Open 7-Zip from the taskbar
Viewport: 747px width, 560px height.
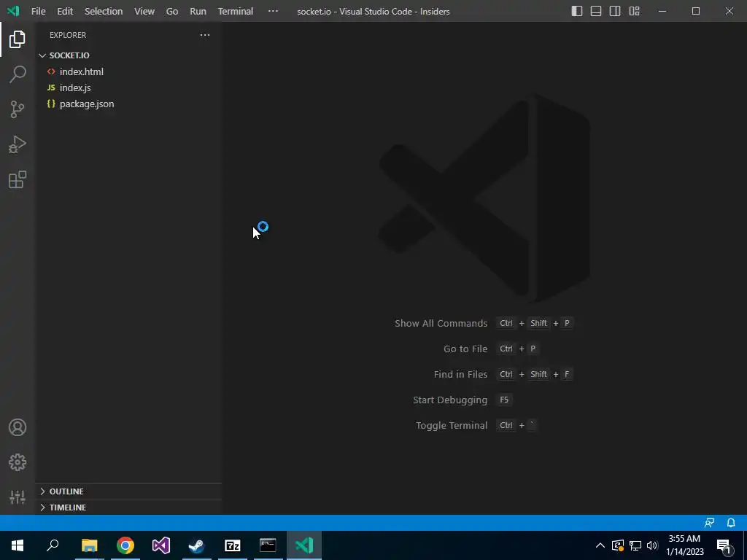coord(233,545)
